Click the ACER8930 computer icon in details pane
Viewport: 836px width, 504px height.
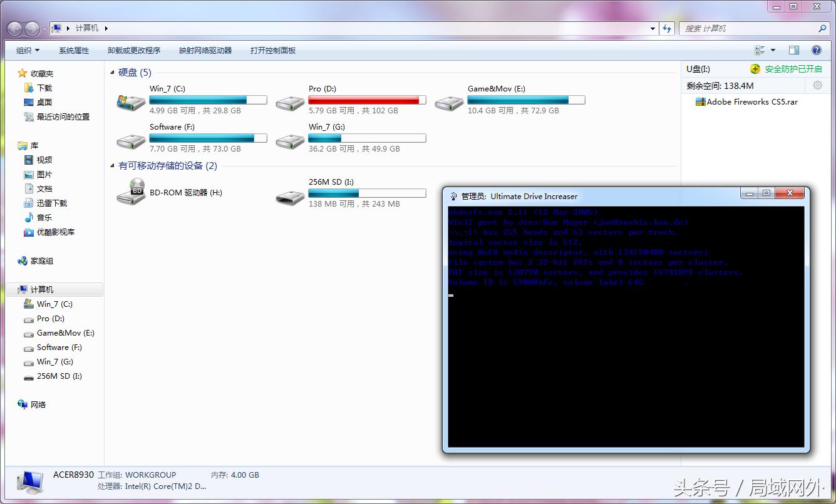29,482
